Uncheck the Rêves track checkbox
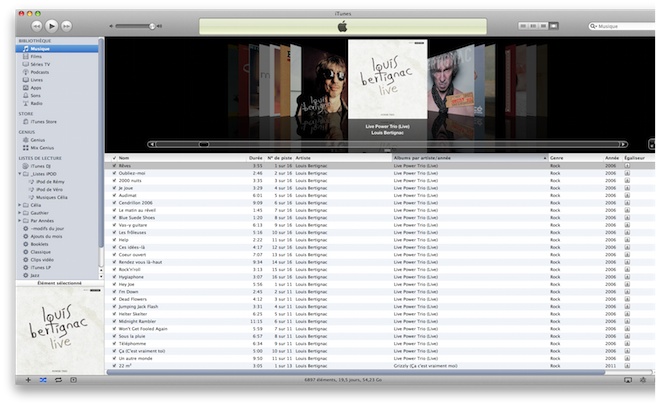This screenshot has height=407, width=656. (x=114, y=166)
